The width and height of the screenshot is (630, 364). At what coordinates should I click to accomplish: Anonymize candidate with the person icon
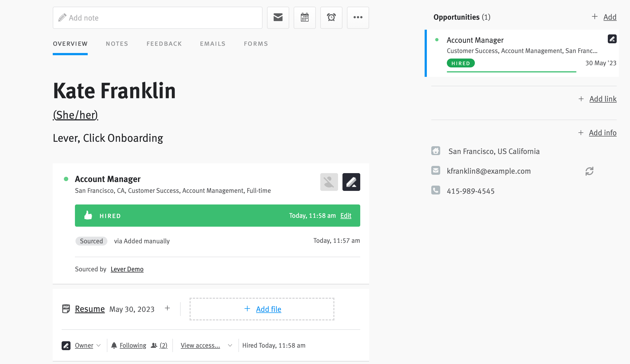click(329, 182)
